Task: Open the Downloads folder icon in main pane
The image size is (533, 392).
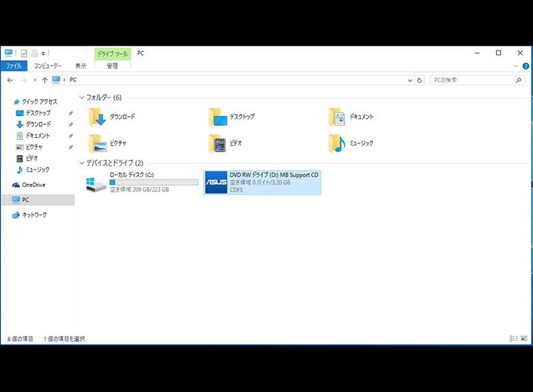Action: coord(97,117)
